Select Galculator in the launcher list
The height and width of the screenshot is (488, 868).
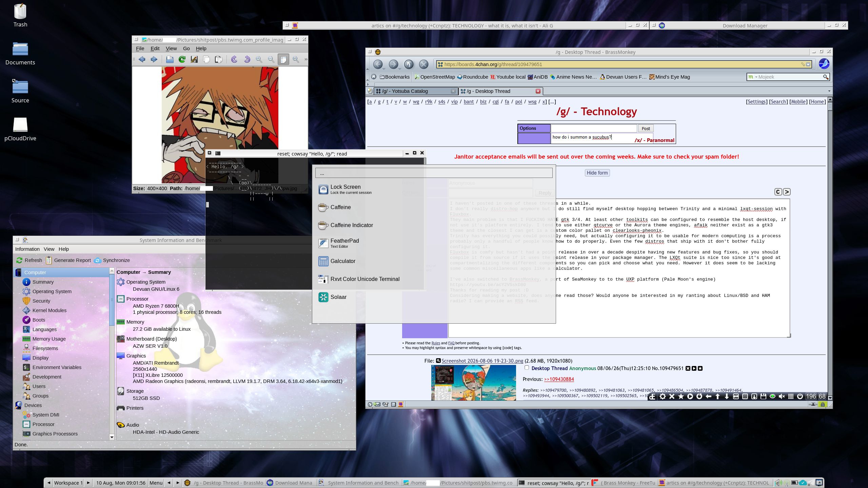pos(434,261)
